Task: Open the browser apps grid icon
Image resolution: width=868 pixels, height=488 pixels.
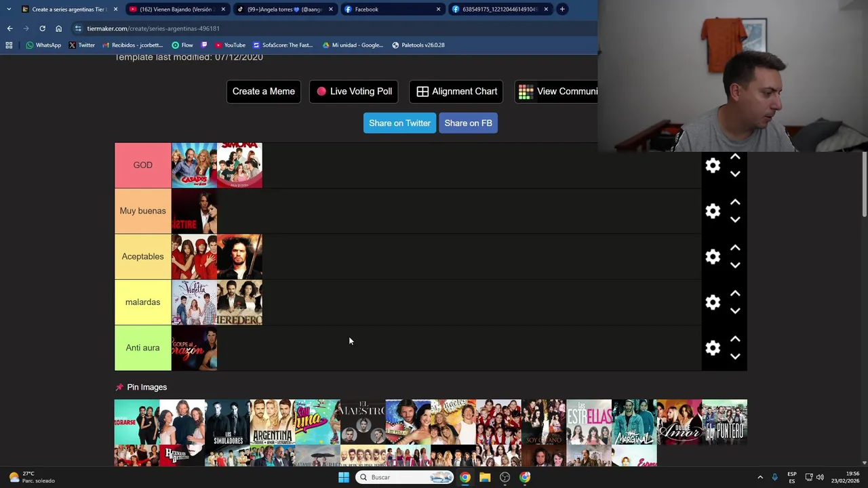Action: [x=9, y=45]
